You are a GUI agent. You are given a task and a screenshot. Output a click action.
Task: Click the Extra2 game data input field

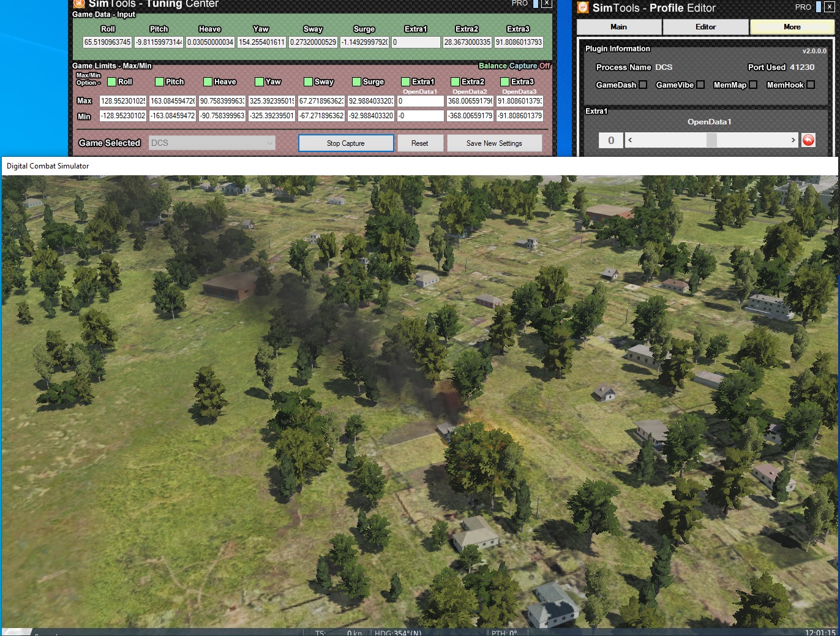pos(467,42)
